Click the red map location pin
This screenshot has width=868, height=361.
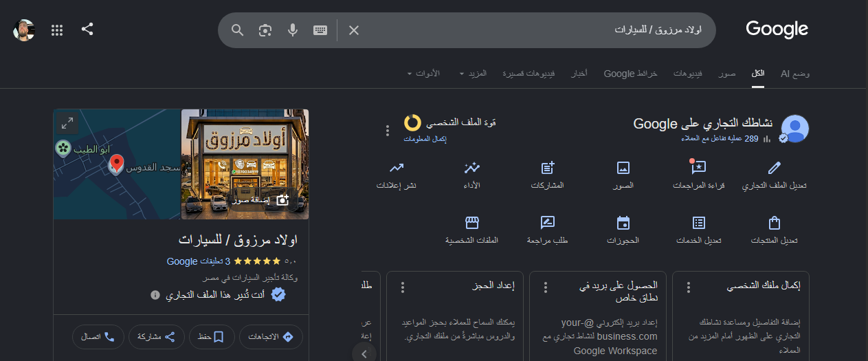pyautogui.click(x=117, y=164)
